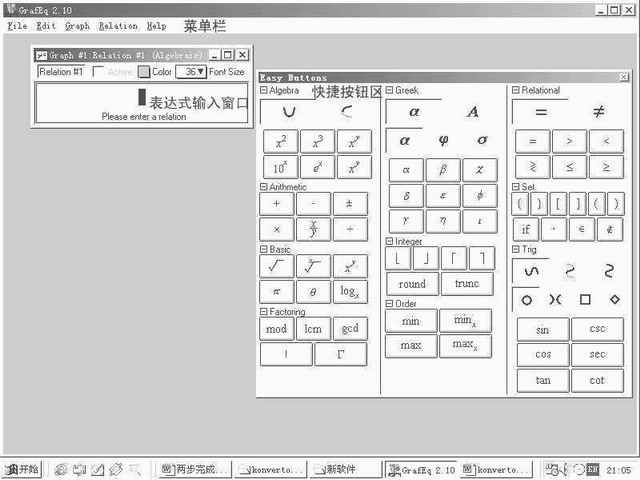Click the sec button in Trig
This screenshot has height=480, width=640.
click(598, 355)
